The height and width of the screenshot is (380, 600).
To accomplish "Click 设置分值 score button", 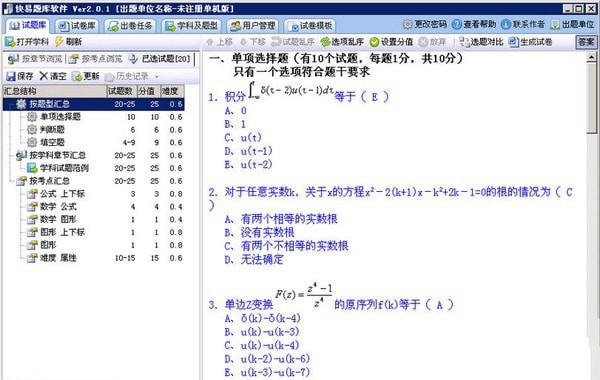I will (391, 42).
